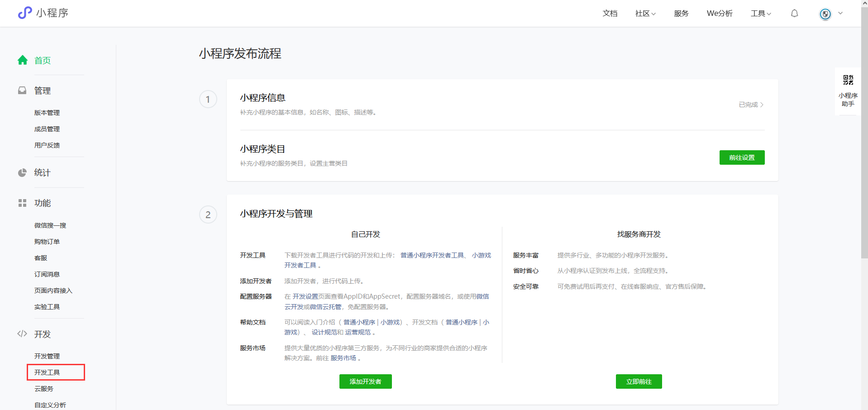Select 版本管理 in the sidebar
Viewport: 868px width, 410px height.
(x=47, y=113)
